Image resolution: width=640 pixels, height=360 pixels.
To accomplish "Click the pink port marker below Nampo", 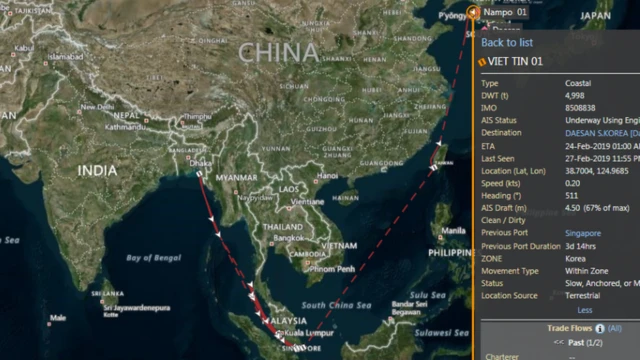I will pos(484,29).
